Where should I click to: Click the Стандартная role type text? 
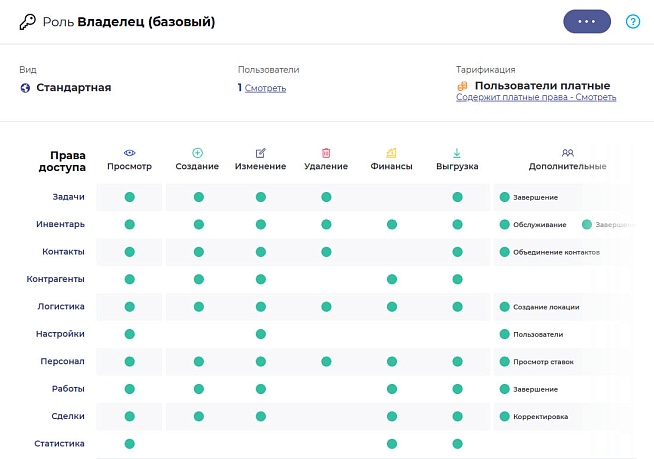pos(73,88)
